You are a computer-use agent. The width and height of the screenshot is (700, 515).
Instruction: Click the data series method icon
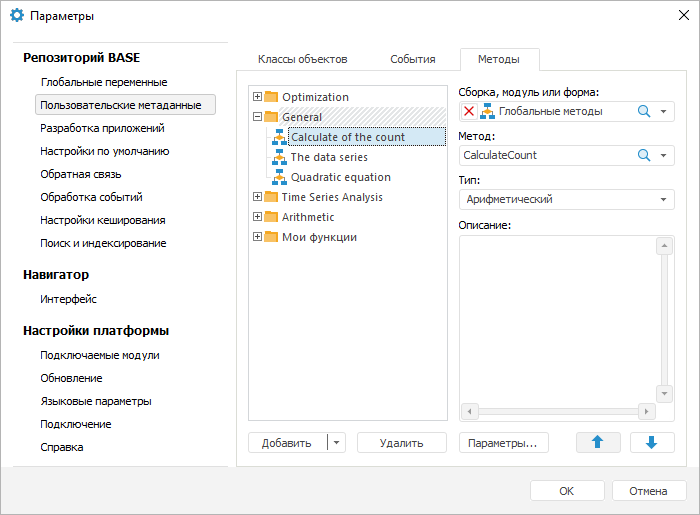[279, 157]
